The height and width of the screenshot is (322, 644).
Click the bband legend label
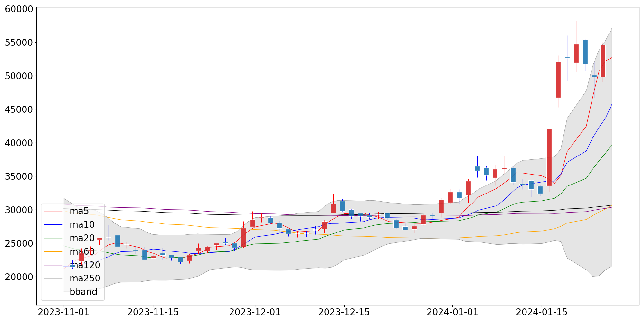[x=83, y=292]
